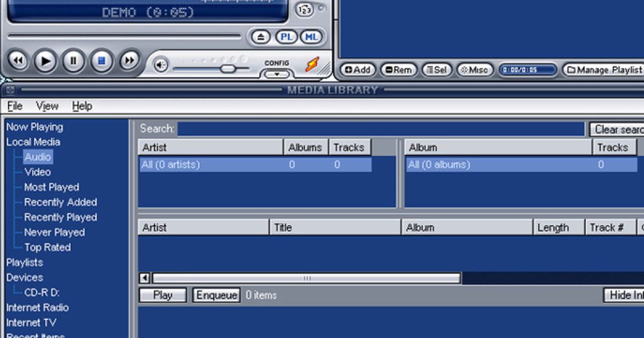644x338 pixels.
Task: Click the Media Library title bar icon
Action: (10, 90)
